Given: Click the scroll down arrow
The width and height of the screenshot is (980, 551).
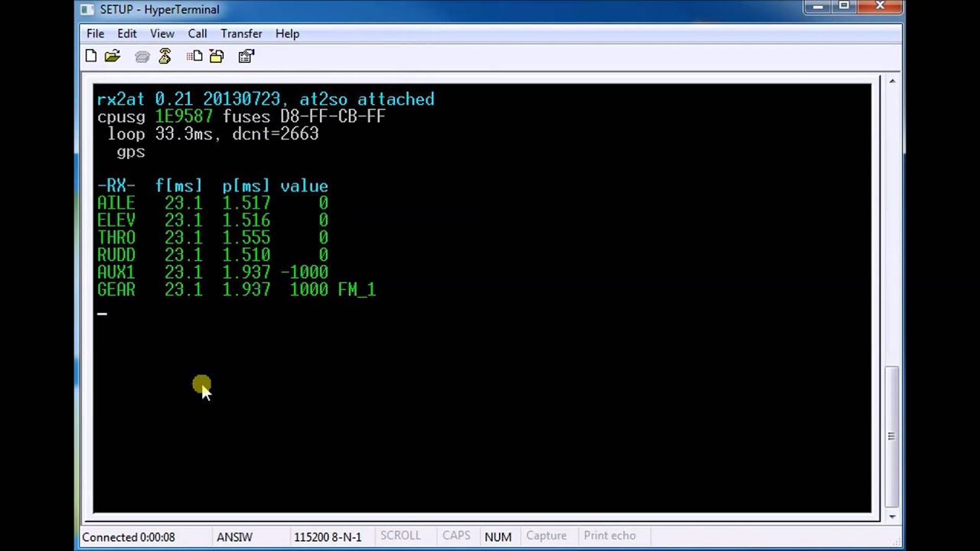Looking at the screenshot, I should point(892,517).
